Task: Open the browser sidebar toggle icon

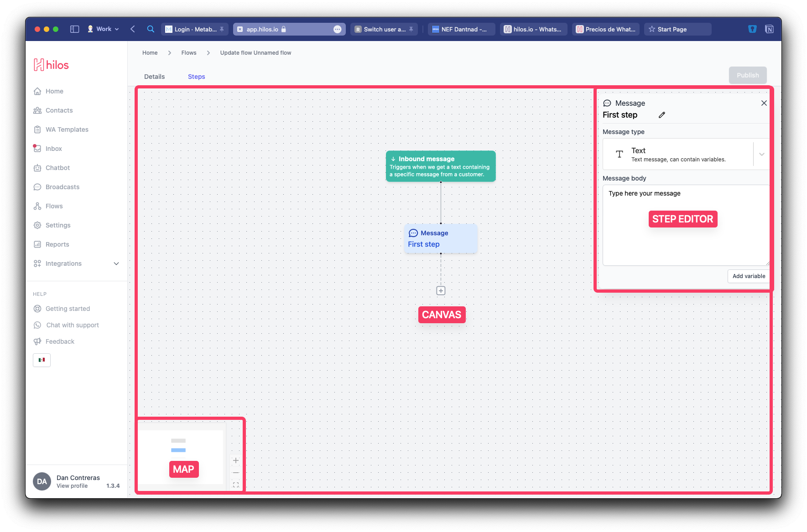Action: (75, 29)
